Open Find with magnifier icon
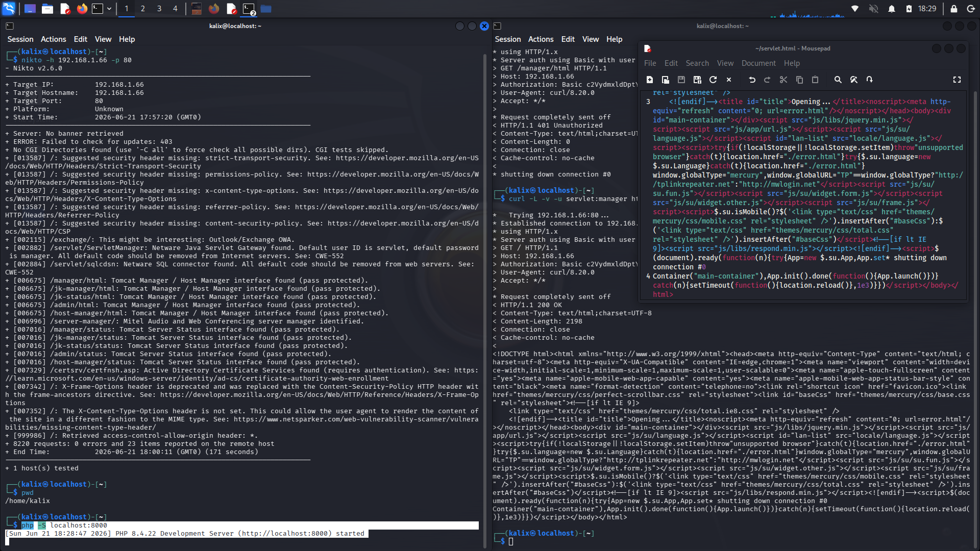 point(838,80)
